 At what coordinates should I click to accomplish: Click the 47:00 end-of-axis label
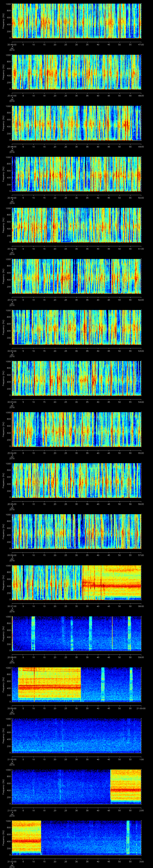coord(141,44)
